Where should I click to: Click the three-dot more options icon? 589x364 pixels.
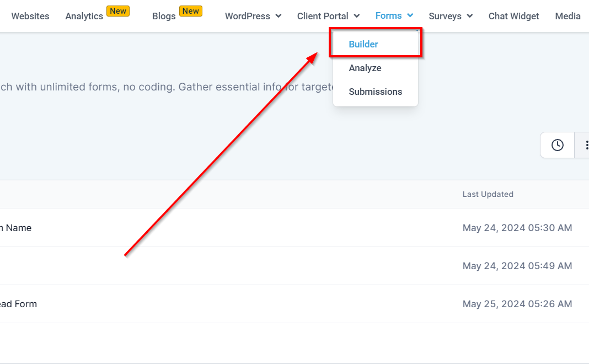(585, 145)
